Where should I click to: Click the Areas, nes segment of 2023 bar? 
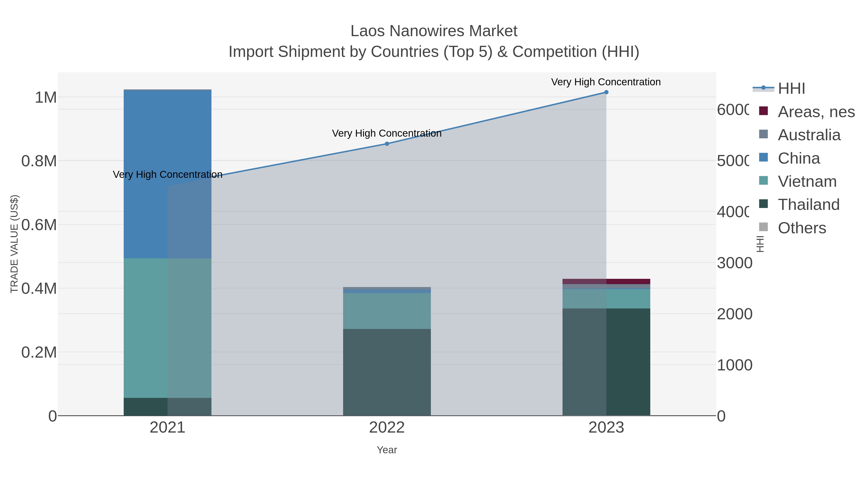(606, 281)
